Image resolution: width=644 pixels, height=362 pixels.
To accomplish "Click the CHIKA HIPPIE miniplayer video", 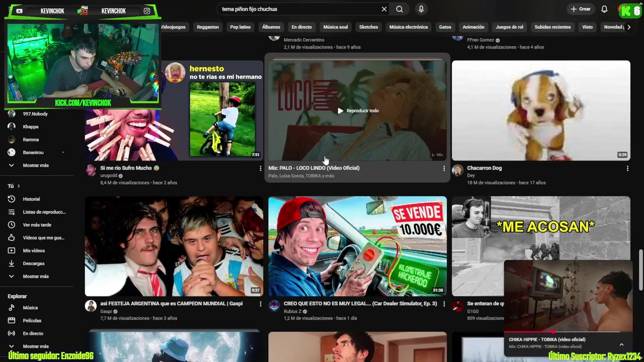I will tap(568, 296).
